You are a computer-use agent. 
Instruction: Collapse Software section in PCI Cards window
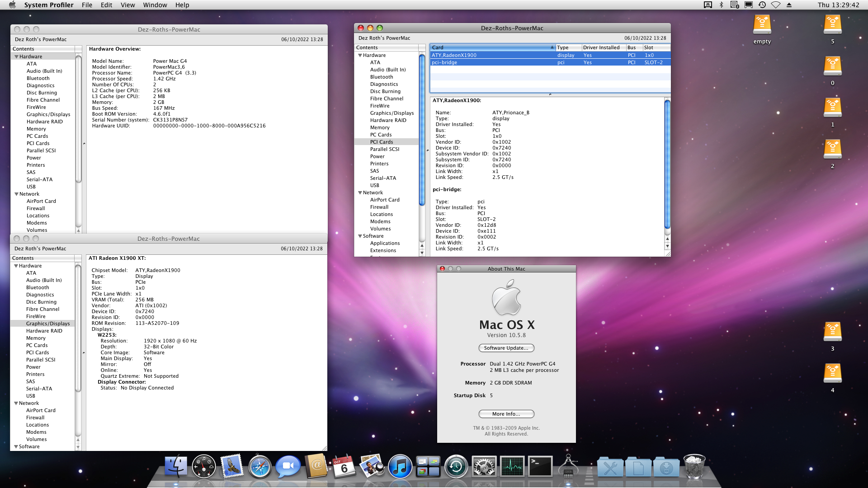[x=360, y=236]
